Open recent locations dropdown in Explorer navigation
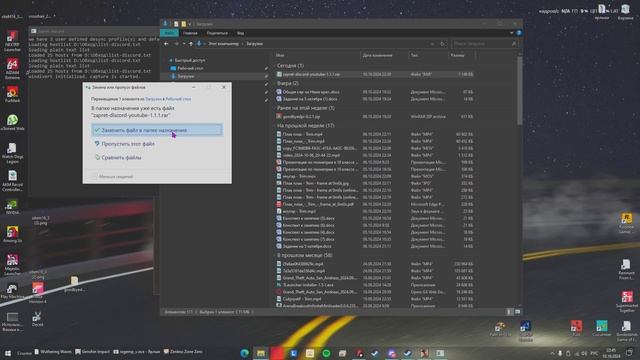This screenshot has width=640, height=360. point(184,44)
